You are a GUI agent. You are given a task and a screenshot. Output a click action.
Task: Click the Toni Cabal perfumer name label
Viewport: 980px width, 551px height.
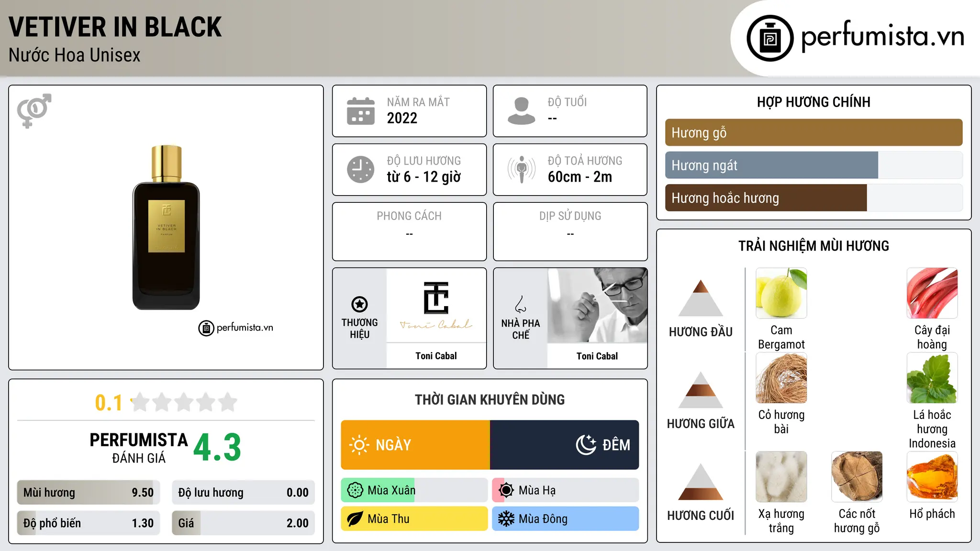click(x=597, y=356)
